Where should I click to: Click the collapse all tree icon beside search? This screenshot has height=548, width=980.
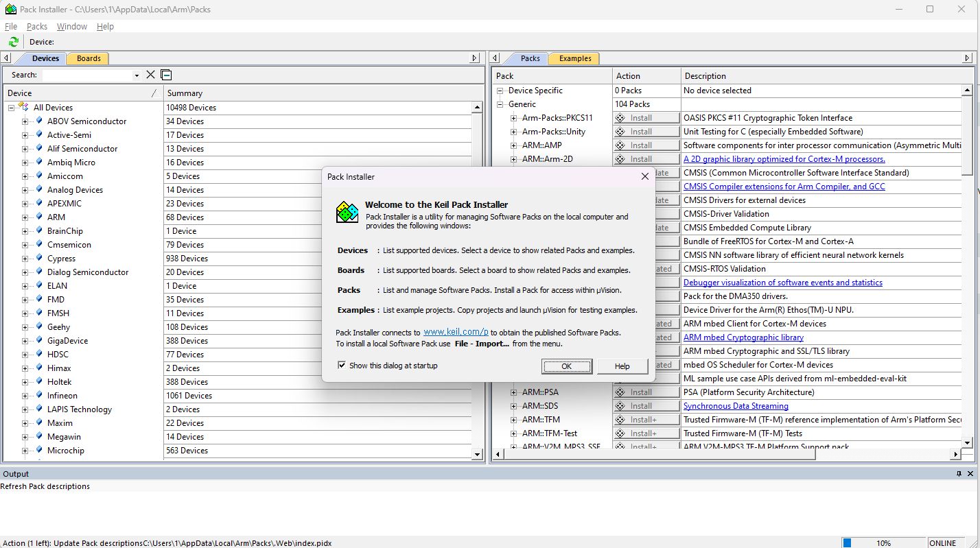[x=166, y=75]
